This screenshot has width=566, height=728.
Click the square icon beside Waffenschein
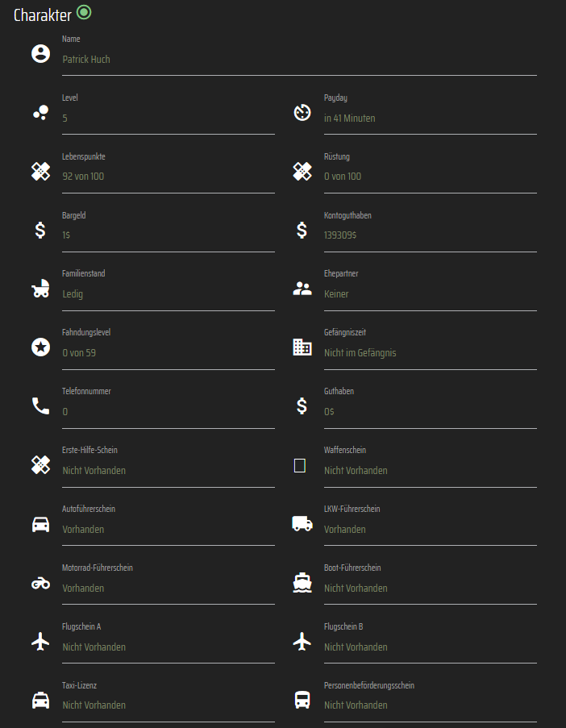pos(300,465)
